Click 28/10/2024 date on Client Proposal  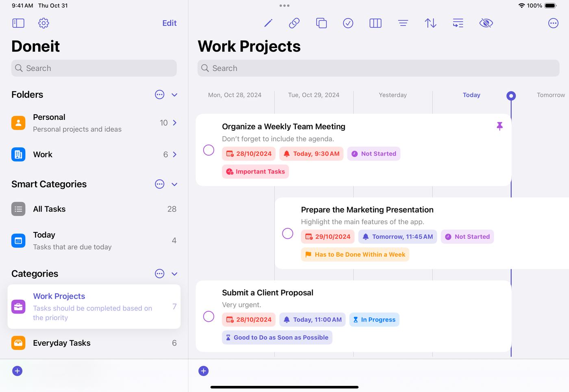click(x=249, y=320)
